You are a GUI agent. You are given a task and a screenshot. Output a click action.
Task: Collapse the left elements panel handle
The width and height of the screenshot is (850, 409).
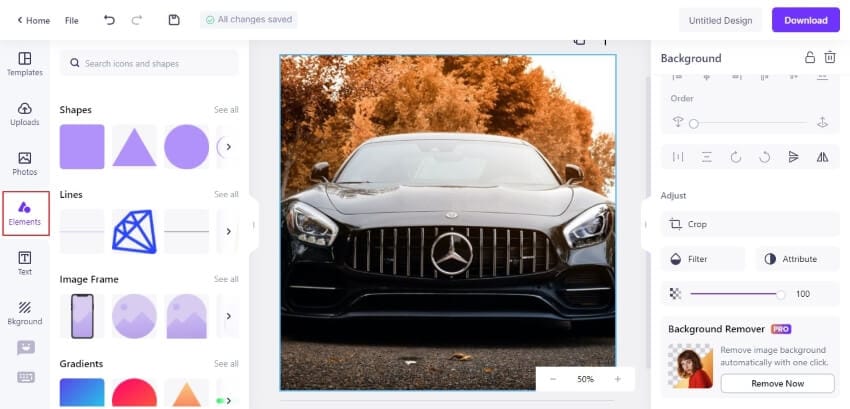pyautogui.click(x=254, y=225)
